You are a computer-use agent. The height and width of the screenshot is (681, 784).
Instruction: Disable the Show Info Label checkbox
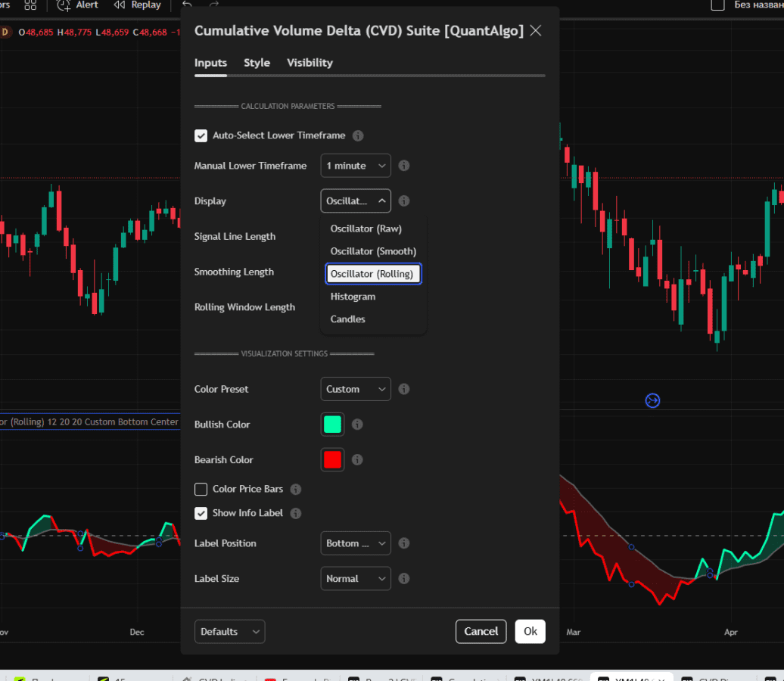pos(201,513)
